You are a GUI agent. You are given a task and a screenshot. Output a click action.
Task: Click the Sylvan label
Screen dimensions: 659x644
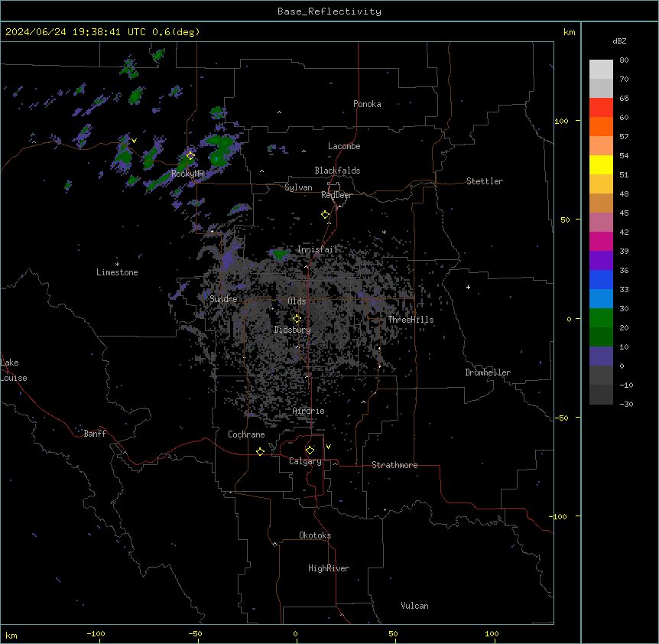tap(298, 187)
